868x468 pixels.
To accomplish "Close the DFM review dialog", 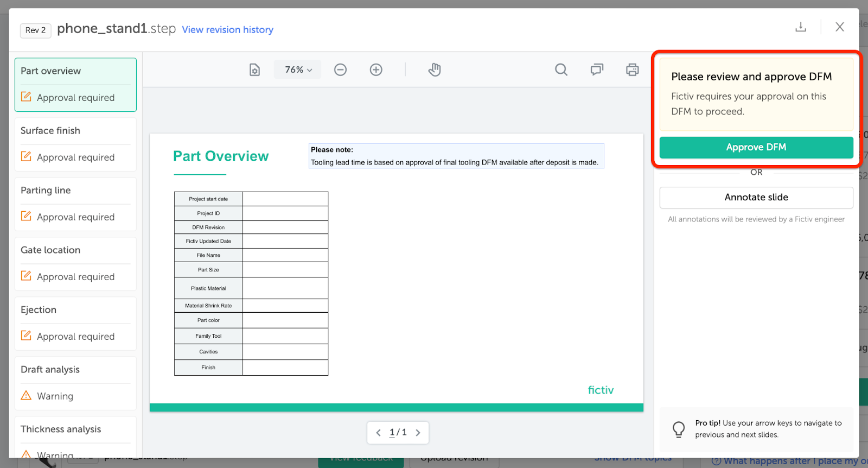I will click(840, 27).
